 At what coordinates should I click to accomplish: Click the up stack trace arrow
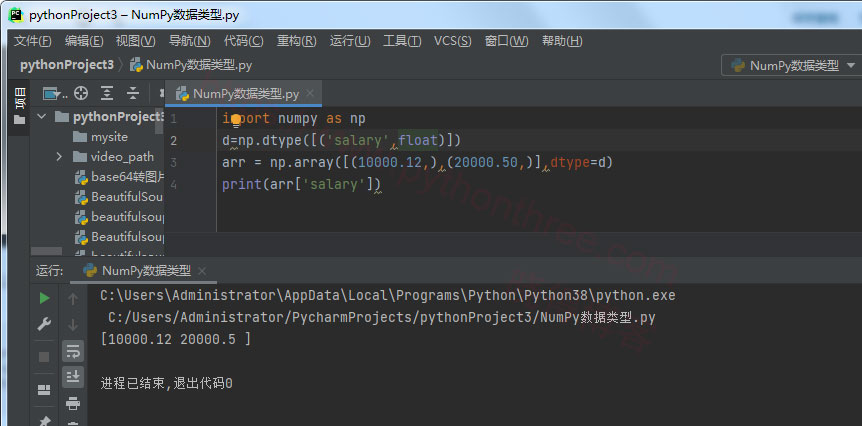pyautogui.click(x=73, y=298)
